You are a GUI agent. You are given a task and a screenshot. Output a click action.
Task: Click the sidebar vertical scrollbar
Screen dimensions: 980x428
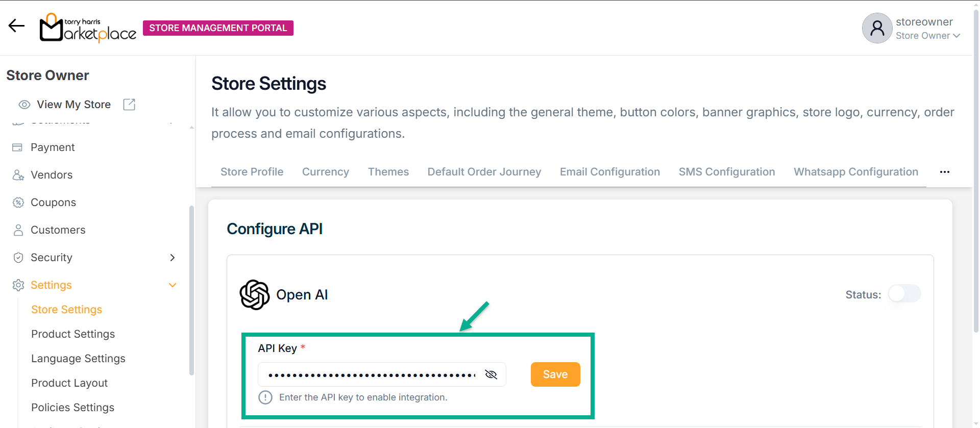[191, 291]
